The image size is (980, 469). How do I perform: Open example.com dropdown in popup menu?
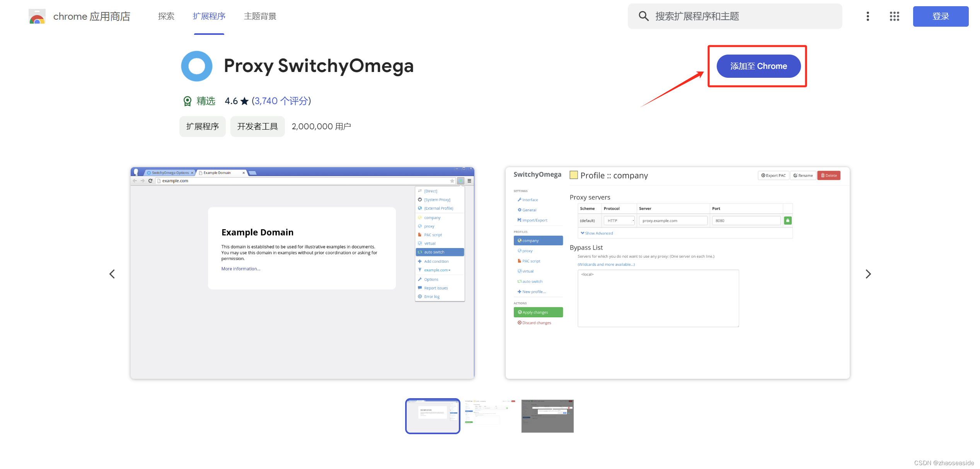437,270
